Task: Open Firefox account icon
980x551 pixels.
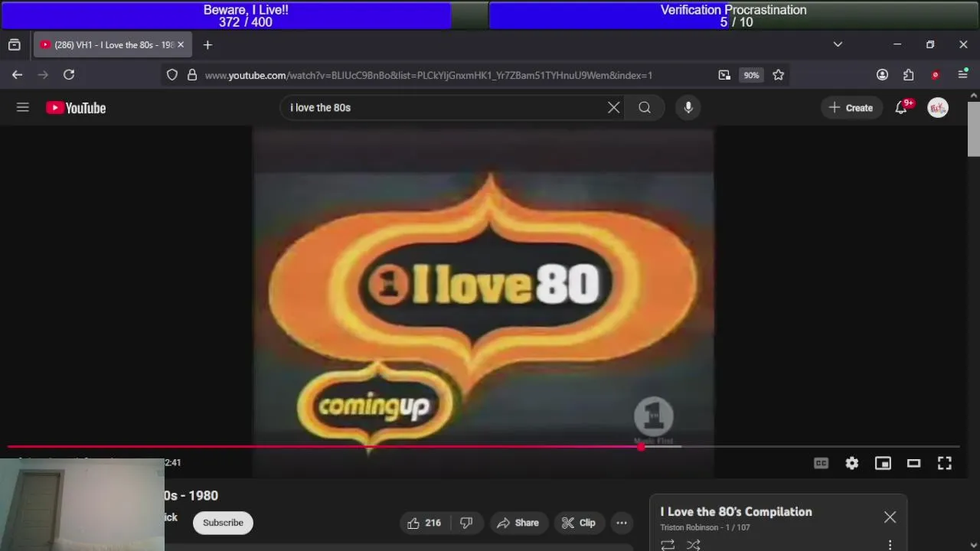Action: (882, 74)
